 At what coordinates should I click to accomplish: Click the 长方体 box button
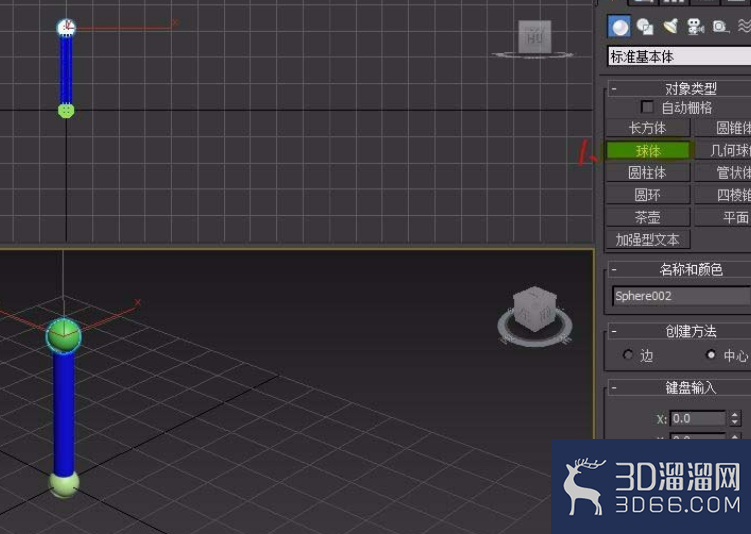[648, 128]
